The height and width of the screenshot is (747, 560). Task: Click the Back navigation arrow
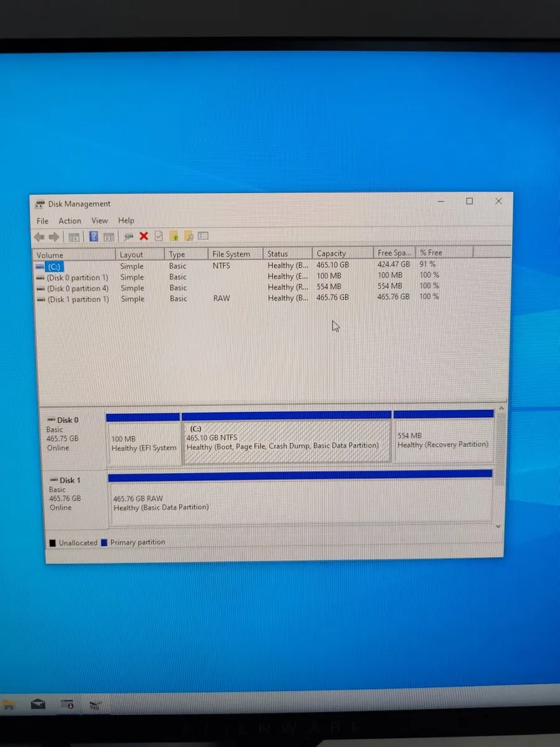click(x=39, y=237)
